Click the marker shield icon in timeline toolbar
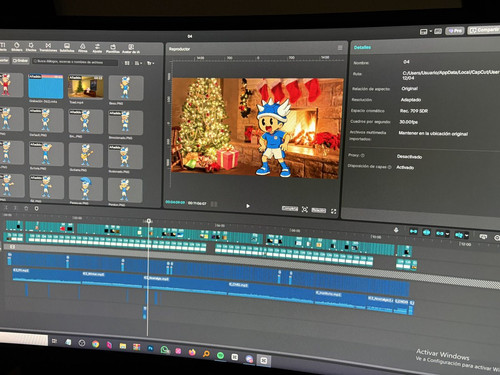 point(36,208)
